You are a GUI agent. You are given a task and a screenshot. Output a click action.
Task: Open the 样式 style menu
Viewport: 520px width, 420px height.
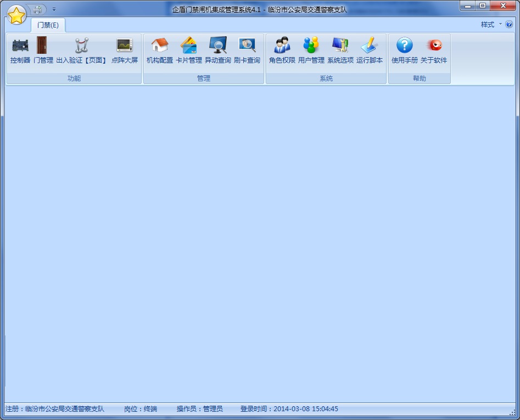click(x=491, y=25)
